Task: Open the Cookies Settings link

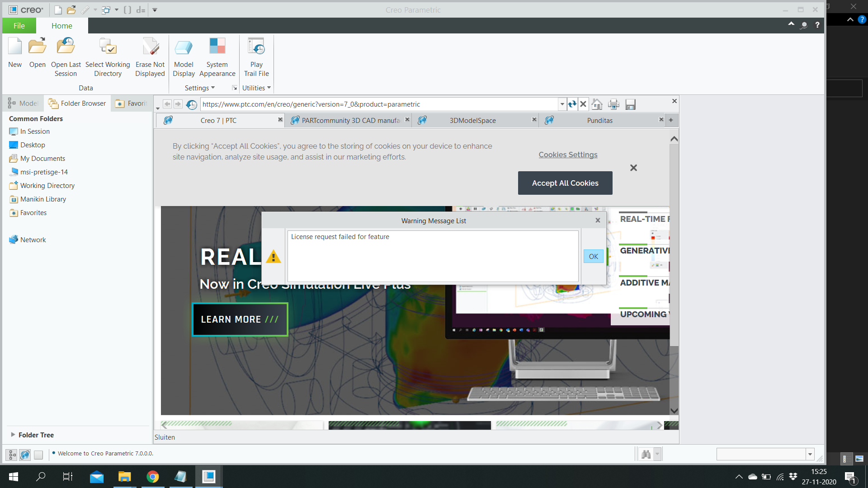Action: click(568, 155)
